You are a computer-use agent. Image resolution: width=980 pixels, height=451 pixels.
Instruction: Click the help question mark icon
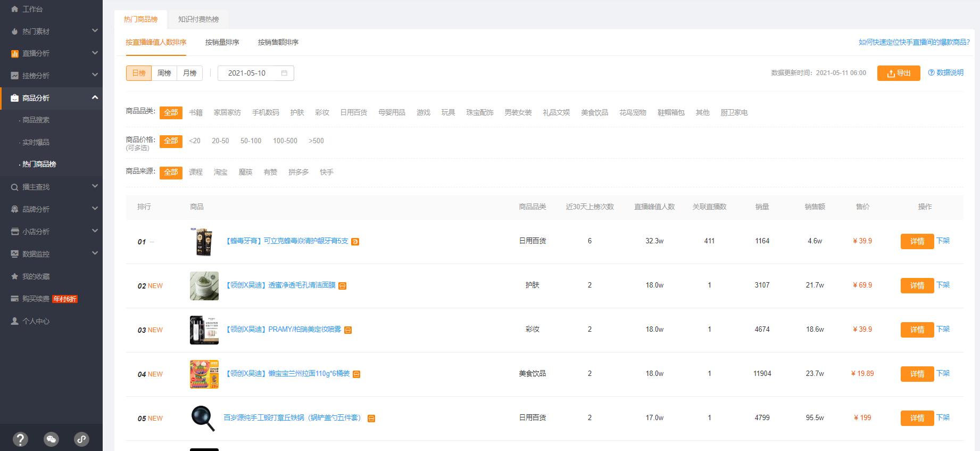point(20,439)
